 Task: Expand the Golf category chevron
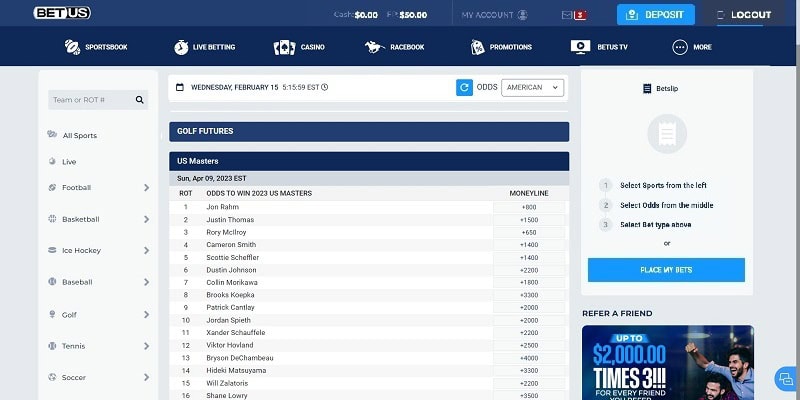click(146, 315)
